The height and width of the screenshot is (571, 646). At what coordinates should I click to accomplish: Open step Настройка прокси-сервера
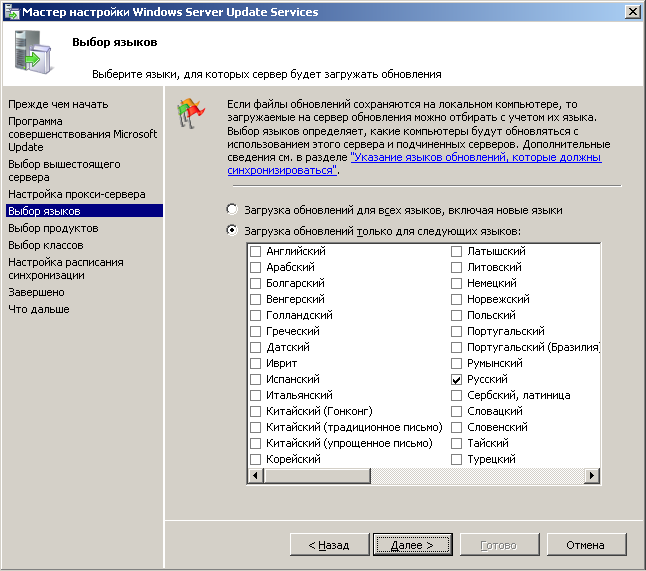pos(77,194)
